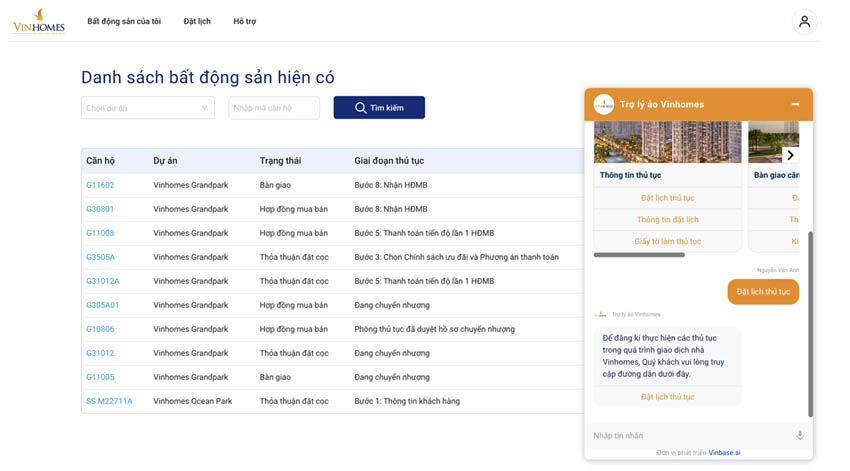This screenshot has width=850, height=471.
Task: Click the Giai đoạn thủ tục column header
Action: (x=389, y=160)
